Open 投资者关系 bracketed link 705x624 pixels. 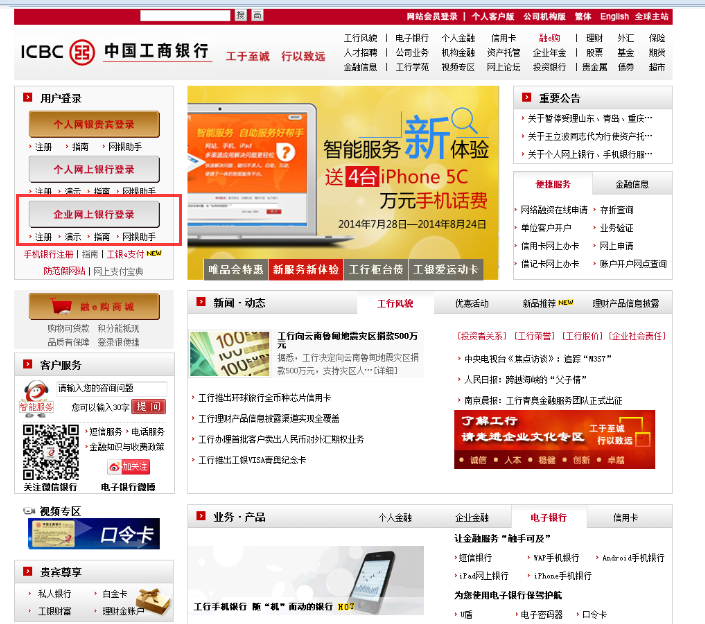482,336
